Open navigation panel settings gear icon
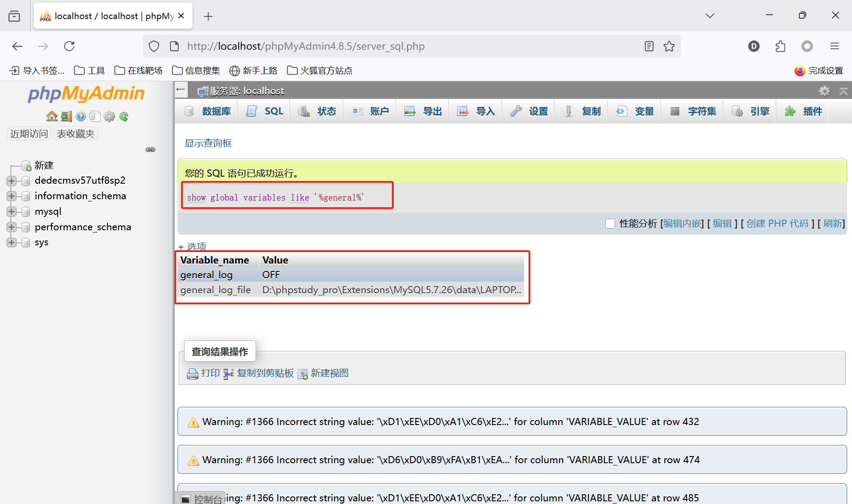The image size is (852, 504). coord(109,116)
